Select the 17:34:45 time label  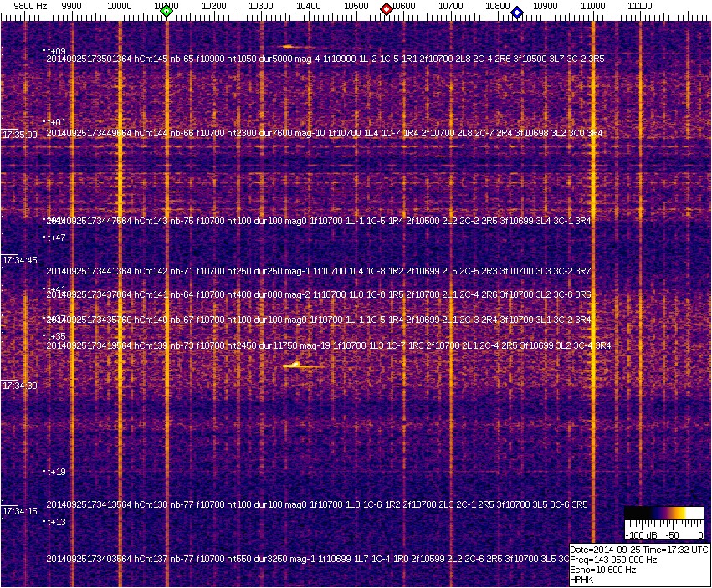(20, 261)
